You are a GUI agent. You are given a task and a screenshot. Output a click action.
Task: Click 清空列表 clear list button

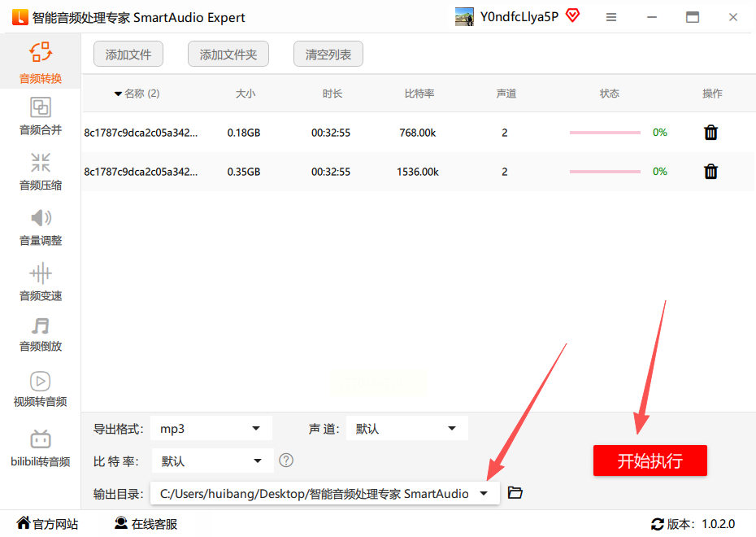pyautogui.click(x=328, y=54)
